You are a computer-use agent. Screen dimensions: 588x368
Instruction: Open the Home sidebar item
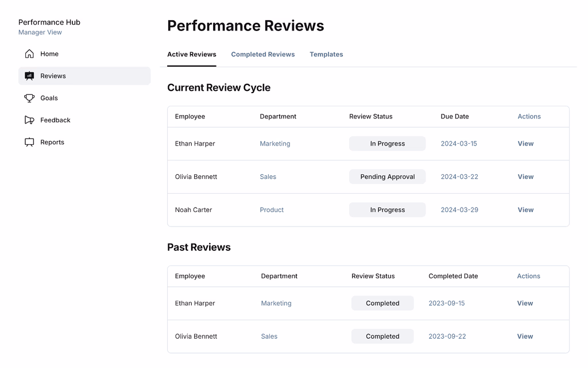tap(84, 53)
